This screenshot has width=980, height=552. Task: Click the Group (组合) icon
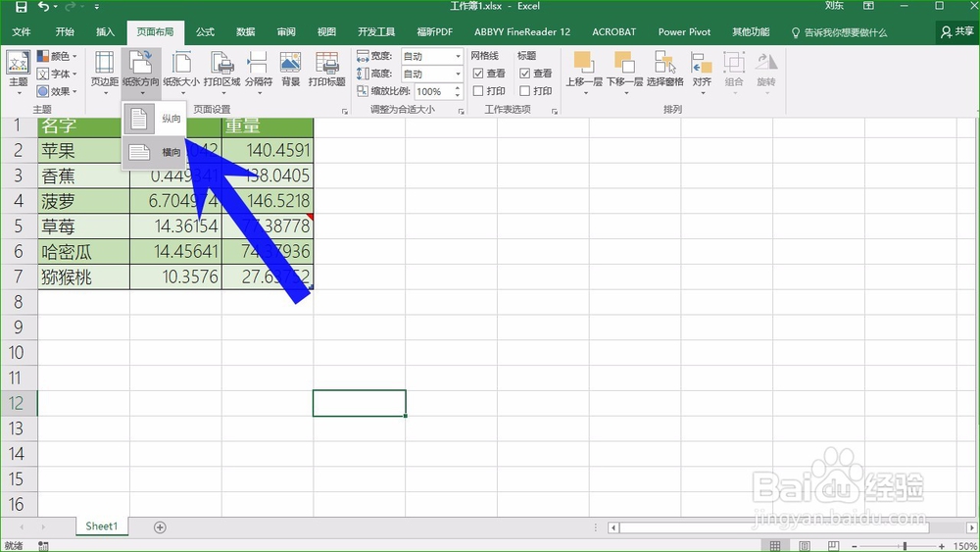734,63
